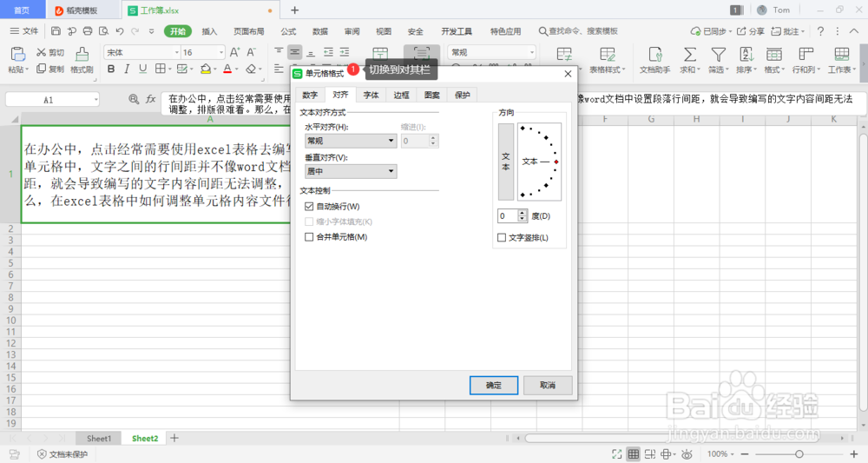The width and height of the screenshot is (868, 463).
Task: Switch to 保护 tab in dialog
Action: [463, 95]
